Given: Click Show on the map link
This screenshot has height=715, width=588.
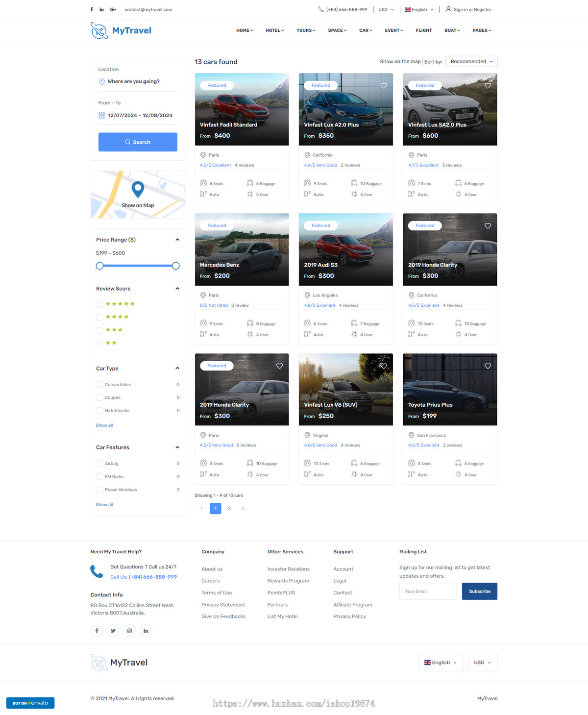Looking at the screenshot, I should (400, 62).
